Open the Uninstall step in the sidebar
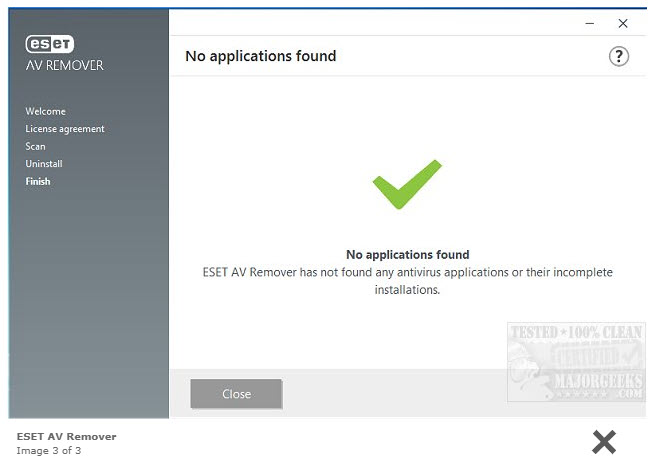 coord(44,164)
